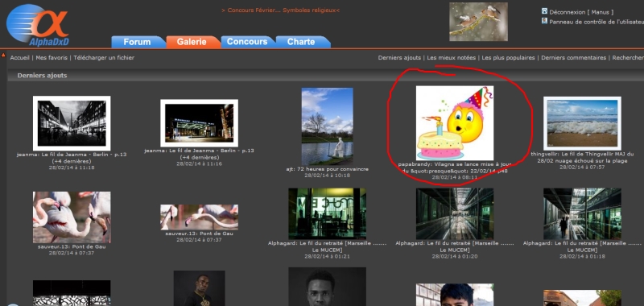Show Les plus populaires images

(x=509, y=58)
